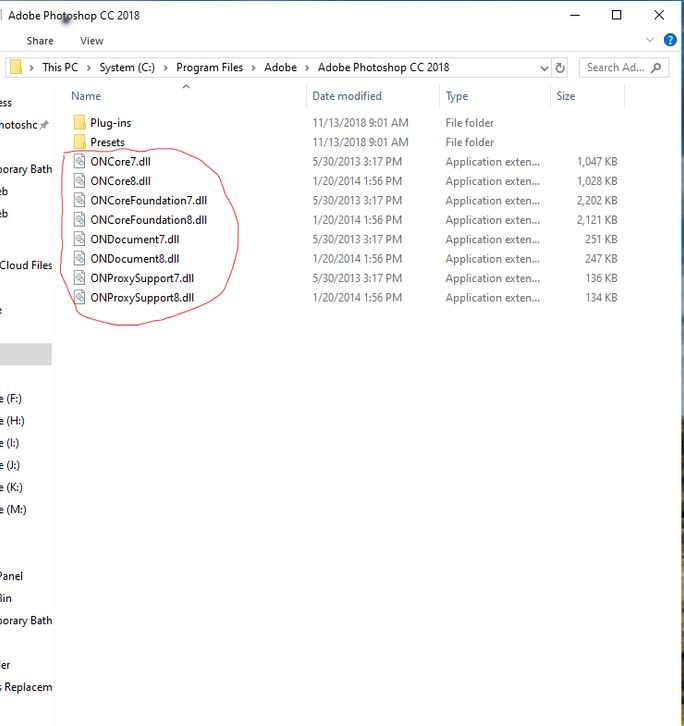
Task: Click the 134 KB size cell
Action: (x=601, y=298)
